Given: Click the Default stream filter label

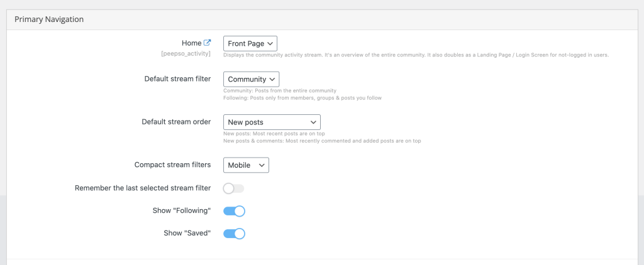Looking at the screenshot, I should click(177, 78).
